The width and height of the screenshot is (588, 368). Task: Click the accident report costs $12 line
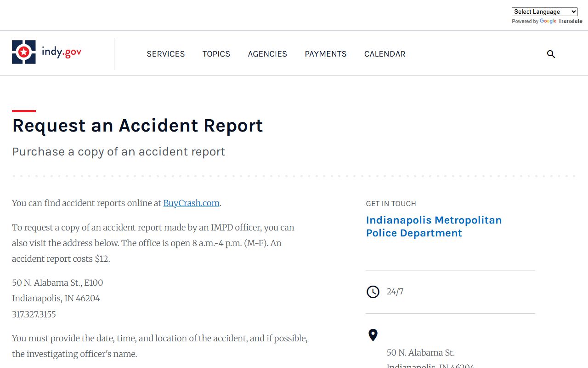61,259
